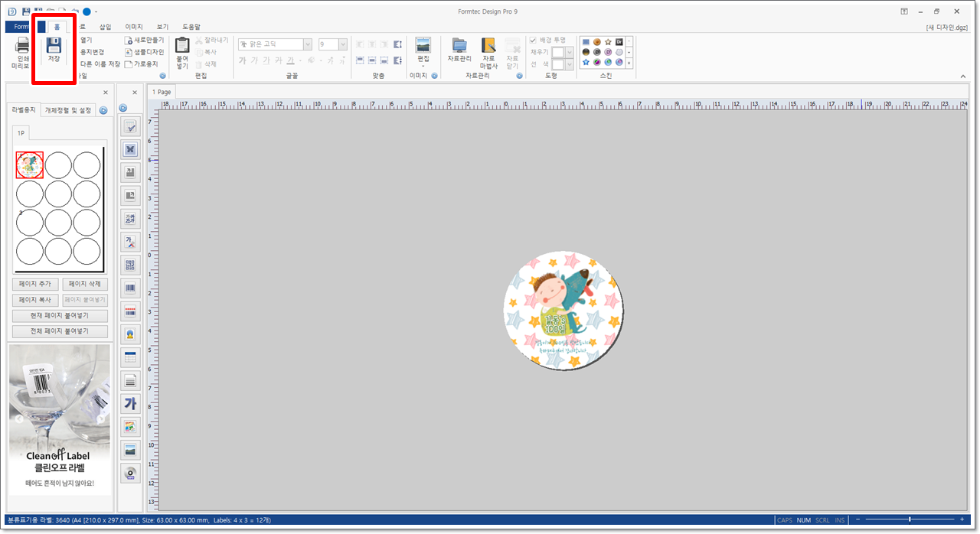This screenshot has width=980, height=534.
Task: Select the landscape image tool in side toolbar
Action: click(x=130, y=450)
